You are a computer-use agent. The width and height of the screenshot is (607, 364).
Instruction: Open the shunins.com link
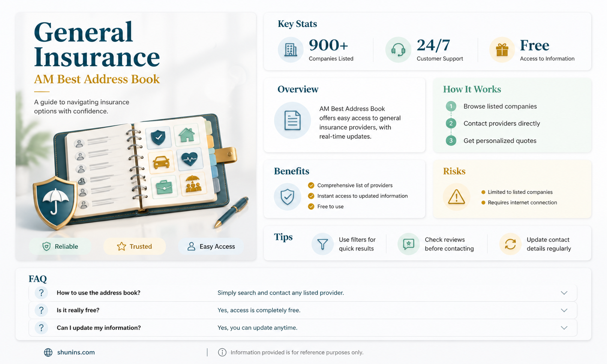pyautogui.click(x=76, y=352)
